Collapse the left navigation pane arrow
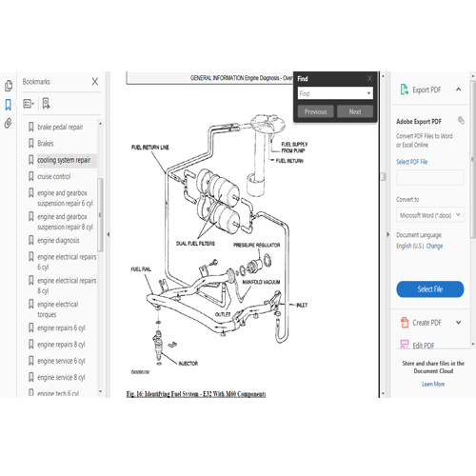The width and height of the screenshot is (476, 476). [109, 234]
